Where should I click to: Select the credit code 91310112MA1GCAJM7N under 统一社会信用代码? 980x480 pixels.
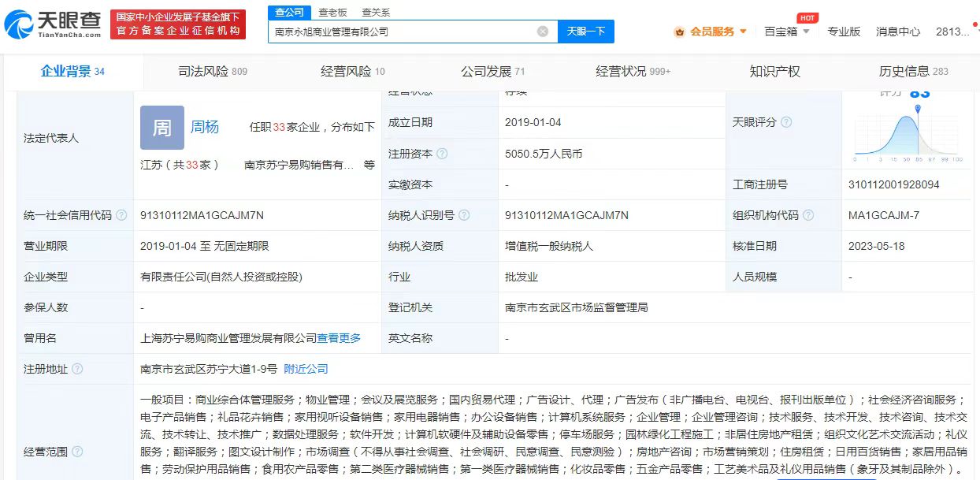(202, 215)
